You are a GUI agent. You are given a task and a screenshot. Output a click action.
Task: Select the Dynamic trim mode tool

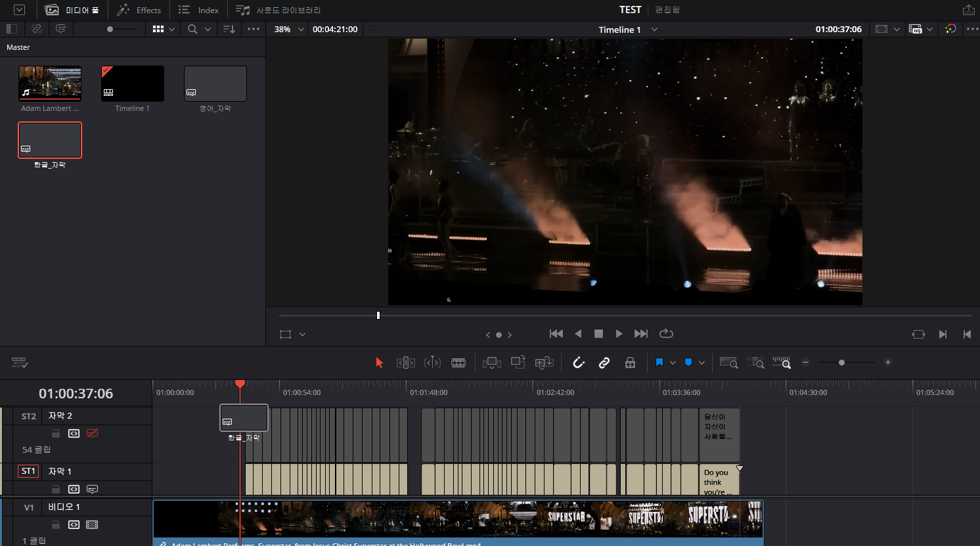tap(432, 362)
